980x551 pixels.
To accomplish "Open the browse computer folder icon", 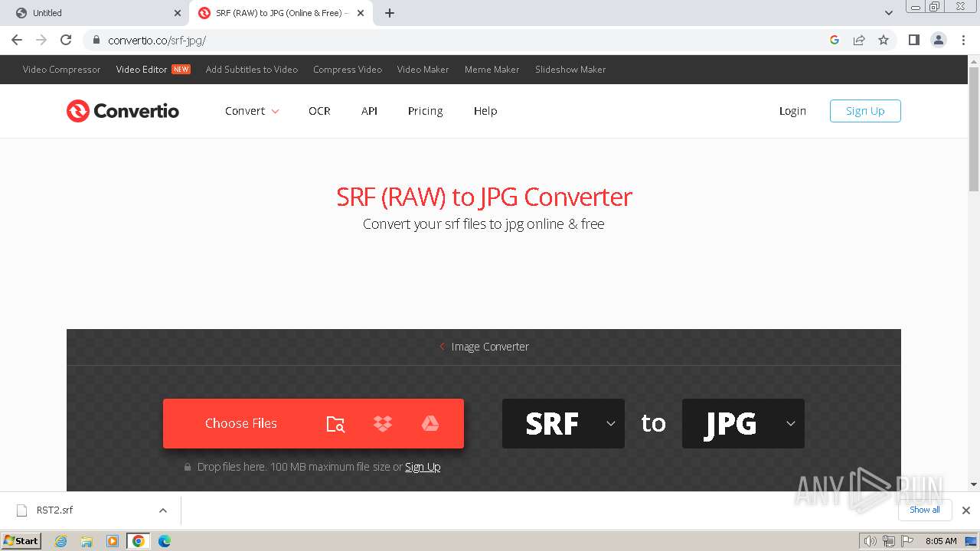I will pyautogui.click(x=335, y=423).
